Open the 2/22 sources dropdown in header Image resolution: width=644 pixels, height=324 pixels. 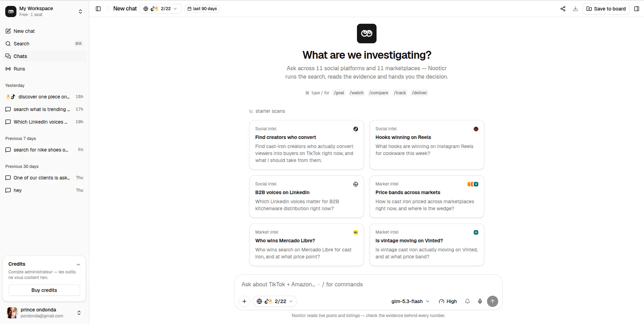click(160, 9)
